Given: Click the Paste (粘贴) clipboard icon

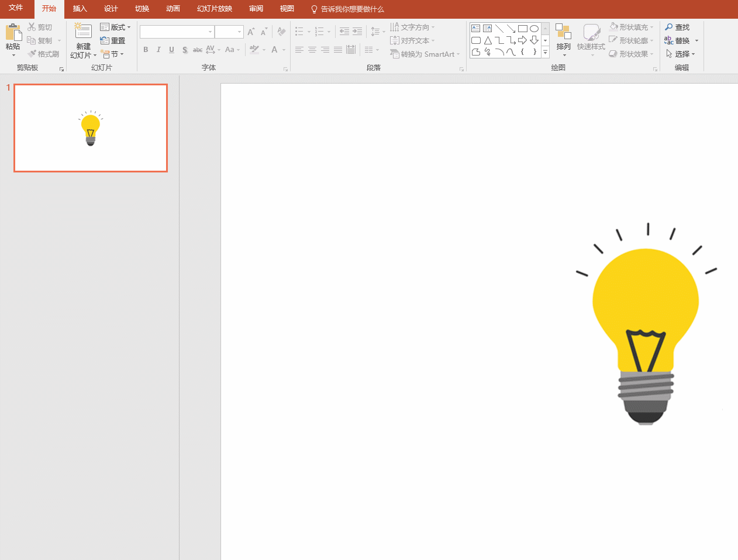Looking at the screenshot, I should (x=13, y=32).
